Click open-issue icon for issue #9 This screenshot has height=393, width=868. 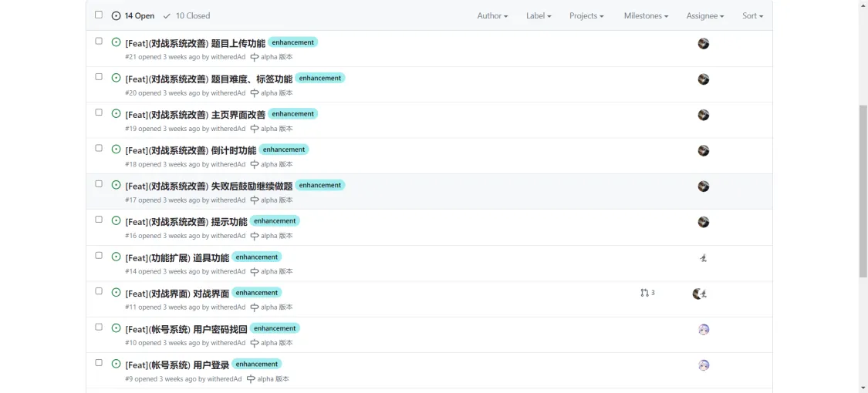[117, 364]
